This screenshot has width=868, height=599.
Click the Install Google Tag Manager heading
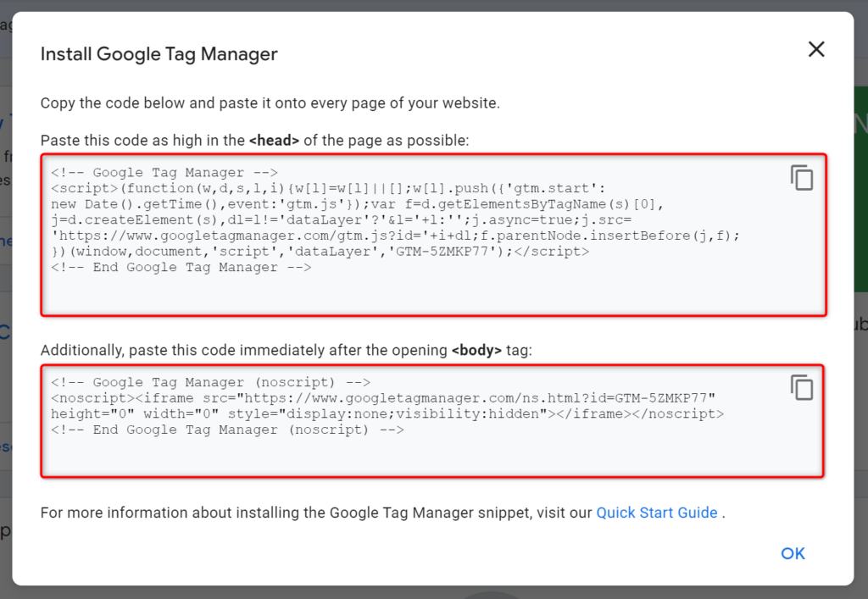pyautogui.click(x=159, y=54)
